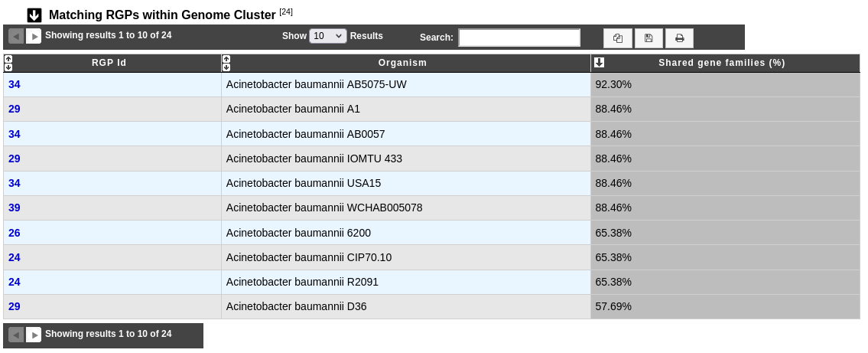868x353 pixels.
Task: Go to next results page in top bar
Action: coord(34,36)
